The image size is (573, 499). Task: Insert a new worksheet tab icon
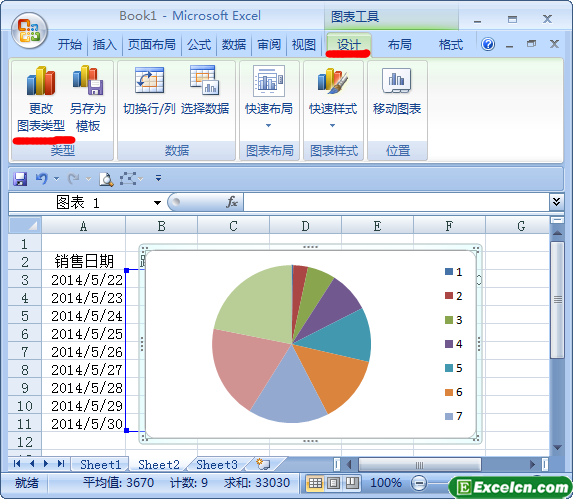point(263,464)
